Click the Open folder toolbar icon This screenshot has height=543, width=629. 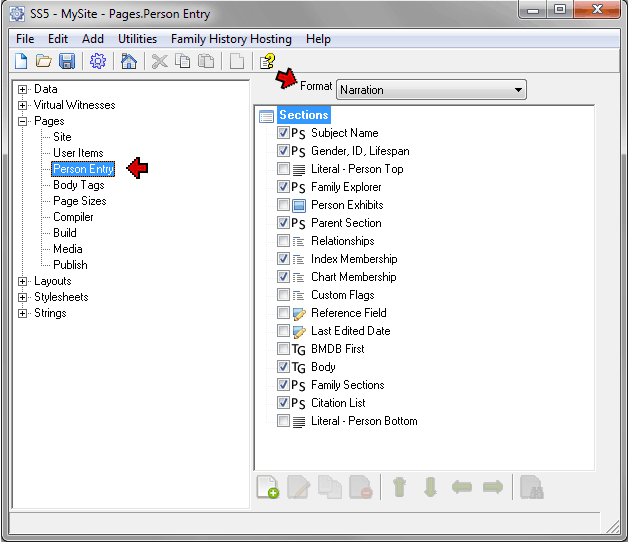point(44,62)
